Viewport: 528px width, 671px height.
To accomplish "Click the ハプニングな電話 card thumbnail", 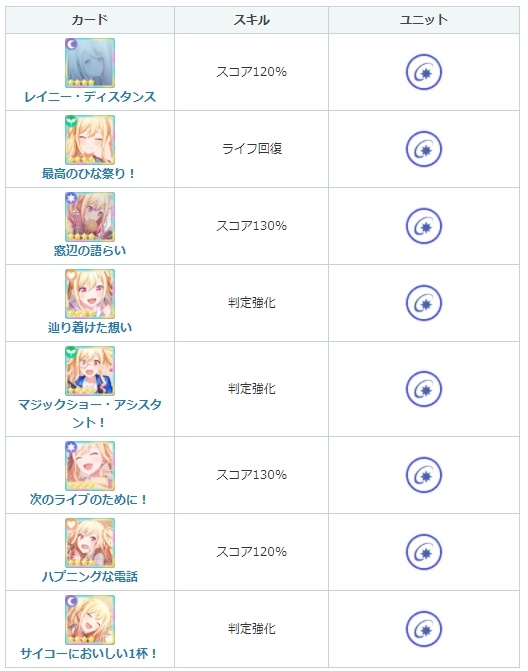I will pyautogui.click(x=90, y=543).
